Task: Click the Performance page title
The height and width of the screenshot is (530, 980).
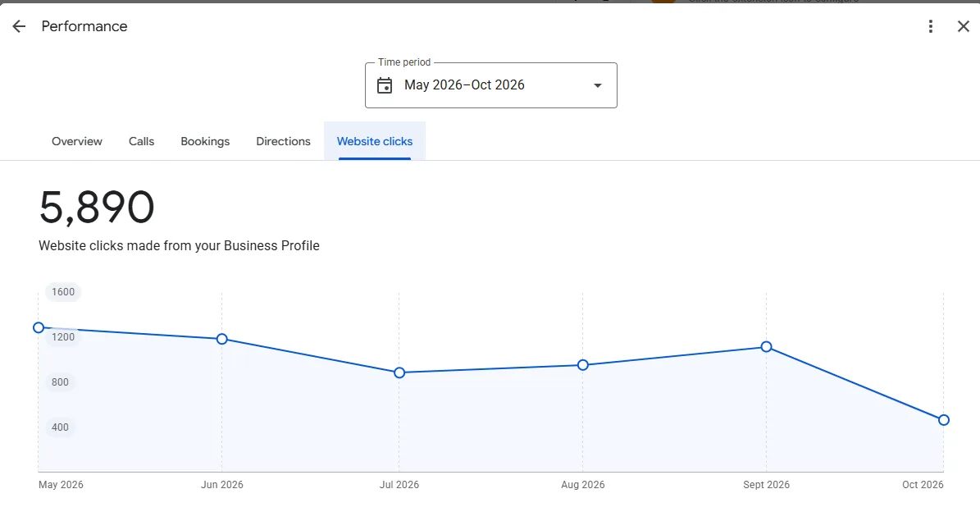Action: pos(84,26)
